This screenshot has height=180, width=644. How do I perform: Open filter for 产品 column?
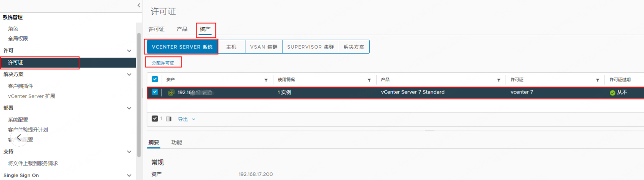tap(499, 80)
